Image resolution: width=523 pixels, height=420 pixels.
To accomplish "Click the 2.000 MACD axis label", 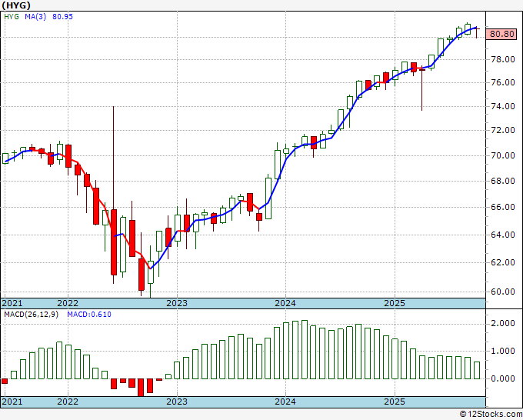I will click(503, 323).
